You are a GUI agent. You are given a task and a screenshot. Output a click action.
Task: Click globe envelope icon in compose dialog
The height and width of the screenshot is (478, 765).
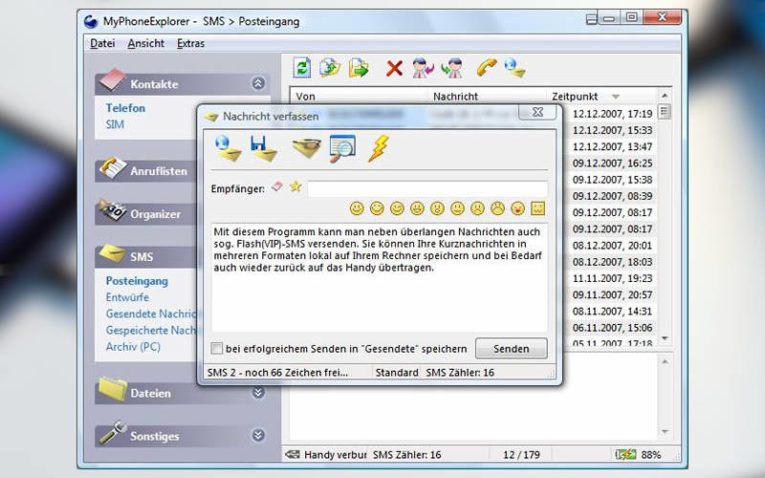228,148
